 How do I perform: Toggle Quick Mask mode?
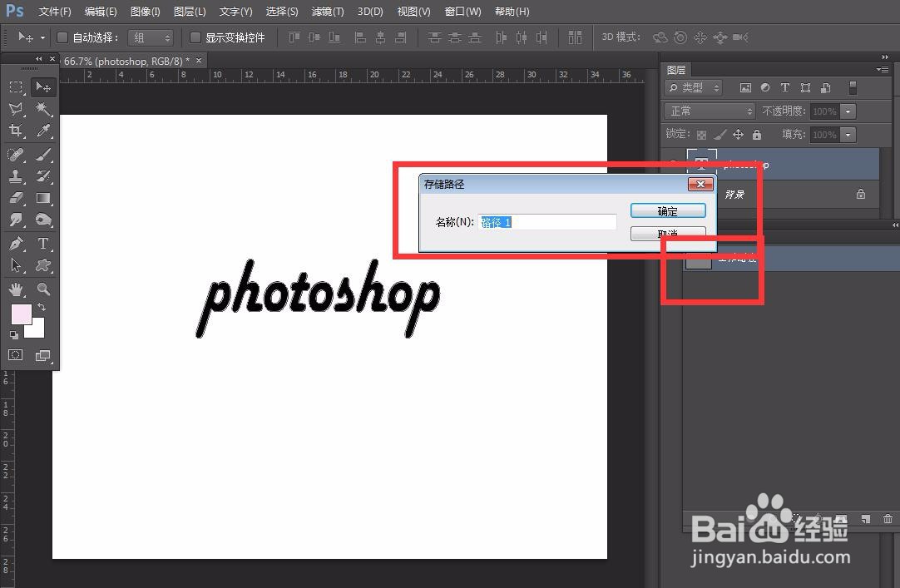16,355
